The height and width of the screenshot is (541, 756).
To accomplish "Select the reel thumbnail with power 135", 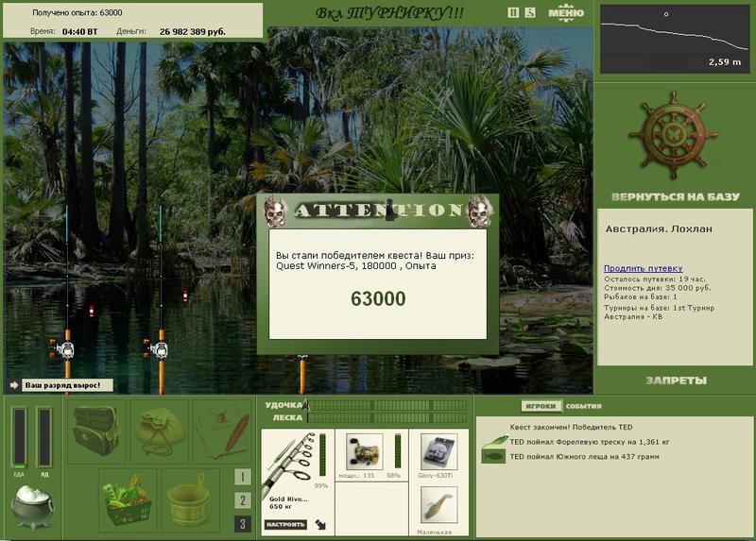I will click(x=364, y=451).
